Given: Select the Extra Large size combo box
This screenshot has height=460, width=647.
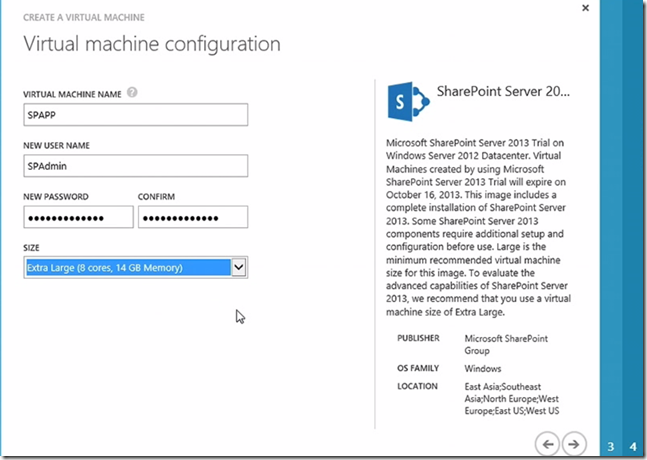Looking at the screenshot, I should coord(136,267).
